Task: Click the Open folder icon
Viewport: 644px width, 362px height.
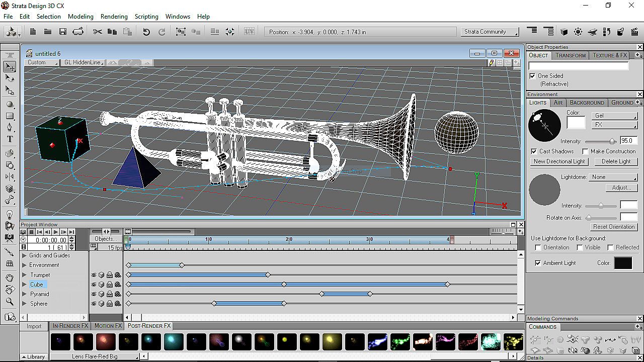Action: 48,32
